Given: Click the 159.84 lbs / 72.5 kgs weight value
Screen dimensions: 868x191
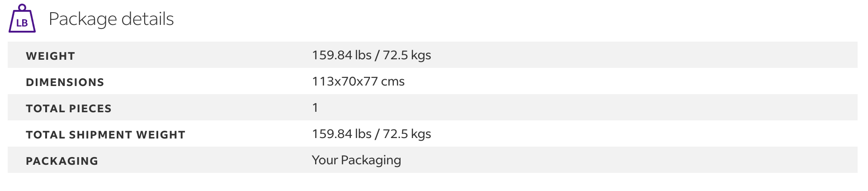Looking at the screenshot, I should pos(371,55).
